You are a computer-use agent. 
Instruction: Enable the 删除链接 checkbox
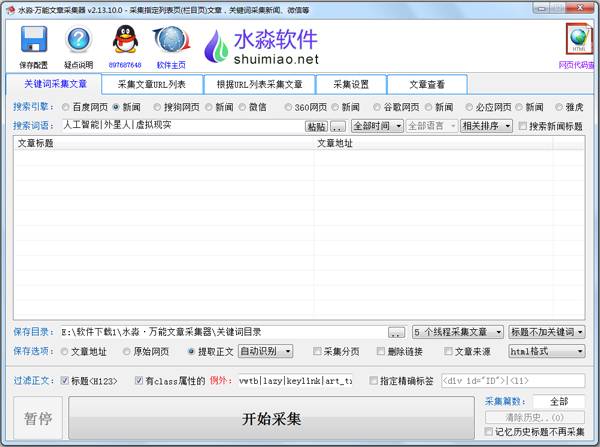(381, 351)
